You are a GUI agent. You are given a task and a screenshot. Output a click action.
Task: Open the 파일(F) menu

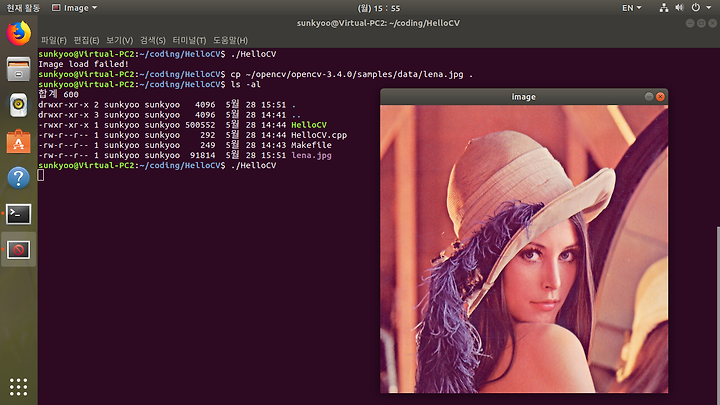[x=54, y=40]
